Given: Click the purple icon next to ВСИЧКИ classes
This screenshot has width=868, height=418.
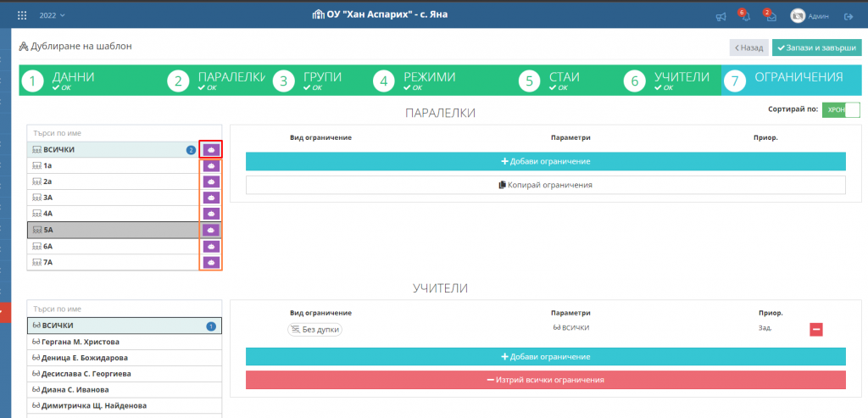Looking at the screenshot, I should [210, 150].
